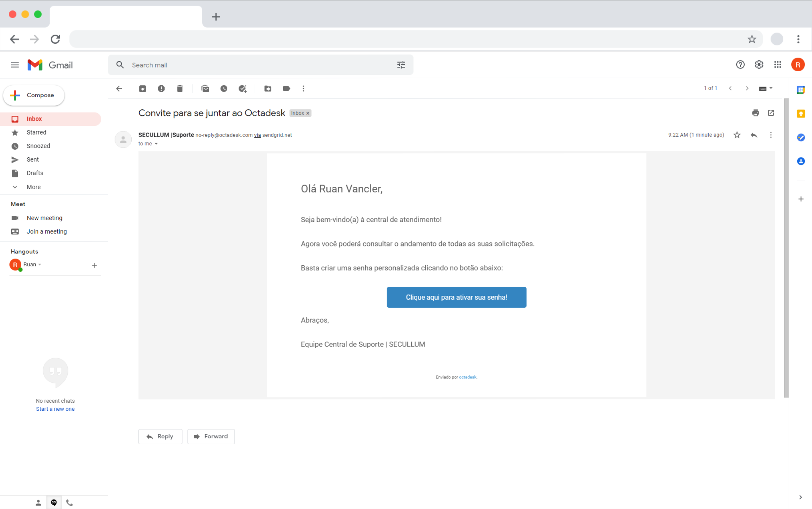Report the message as spam
Screen dimensions: 812x509
(161, 88)
